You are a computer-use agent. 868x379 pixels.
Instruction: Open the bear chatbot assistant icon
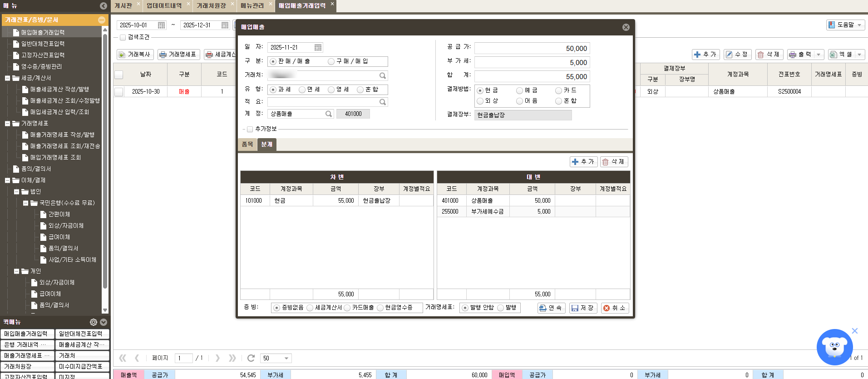(834, 348)
